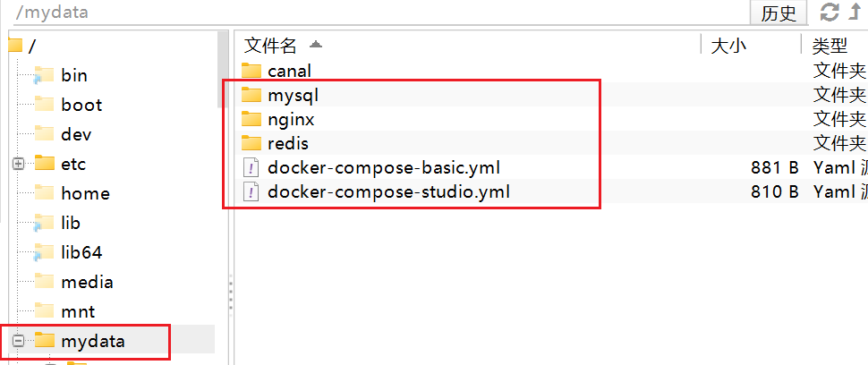Go to parent directory with up arrow icon
The width and height of the screenshot is (868, 365).
pyautogui.click(x=855, y=13)
